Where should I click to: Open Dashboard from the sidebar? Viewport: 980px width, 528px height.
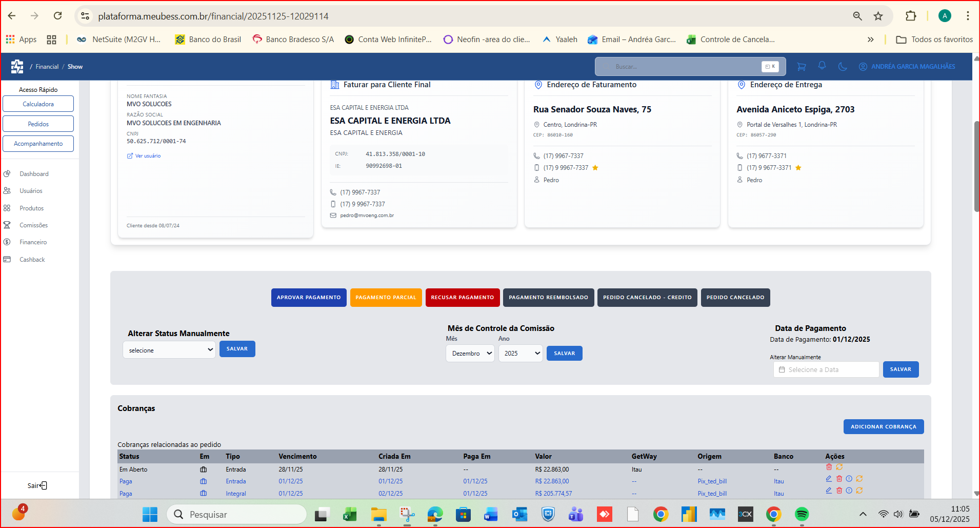pos(34,174)
